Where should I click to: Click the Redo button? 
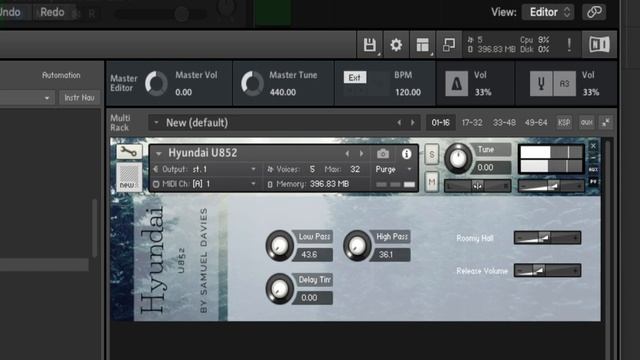[x=52, y=12]
